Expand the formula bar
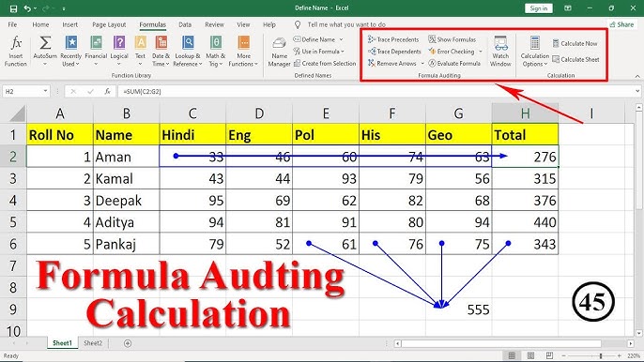The image size is (644, 362). point(637,91)
